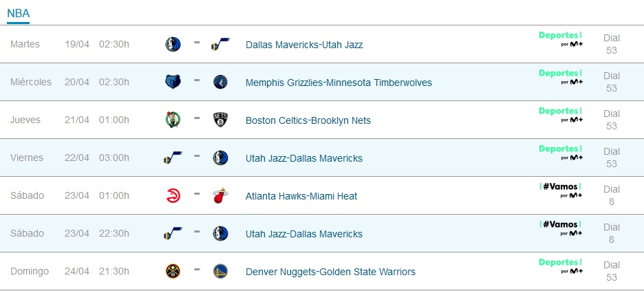Open Atlanta Hawks-Miami Heat link
Screen dimensions: 644x291
coord(301,196)
